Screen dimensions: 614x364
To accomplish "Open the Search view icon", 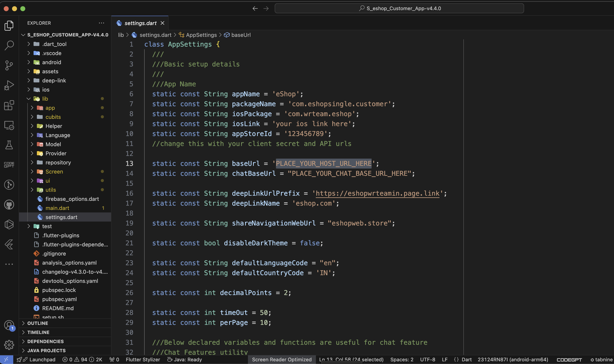I will click(x=9, y=45).
